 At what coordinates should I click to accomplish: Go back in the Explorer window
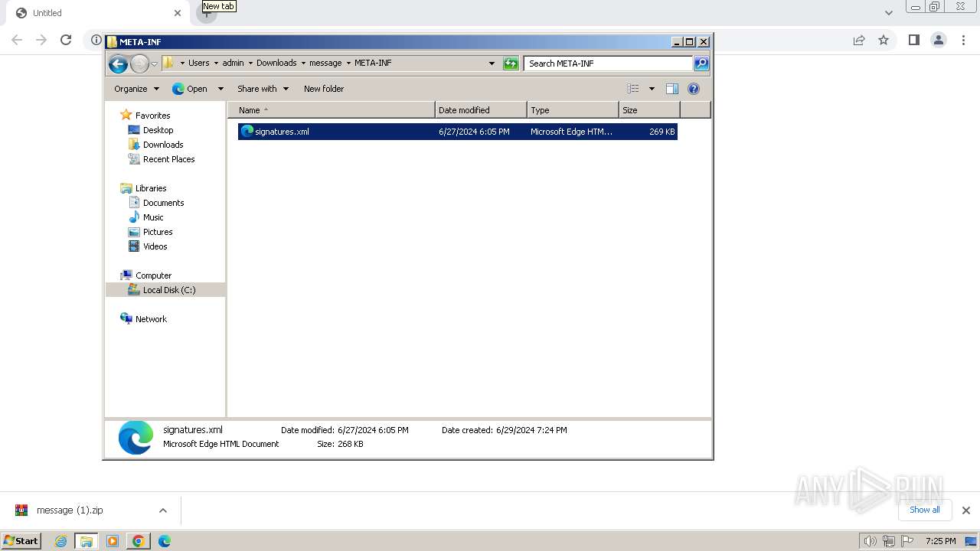click(x=118, y=64)
